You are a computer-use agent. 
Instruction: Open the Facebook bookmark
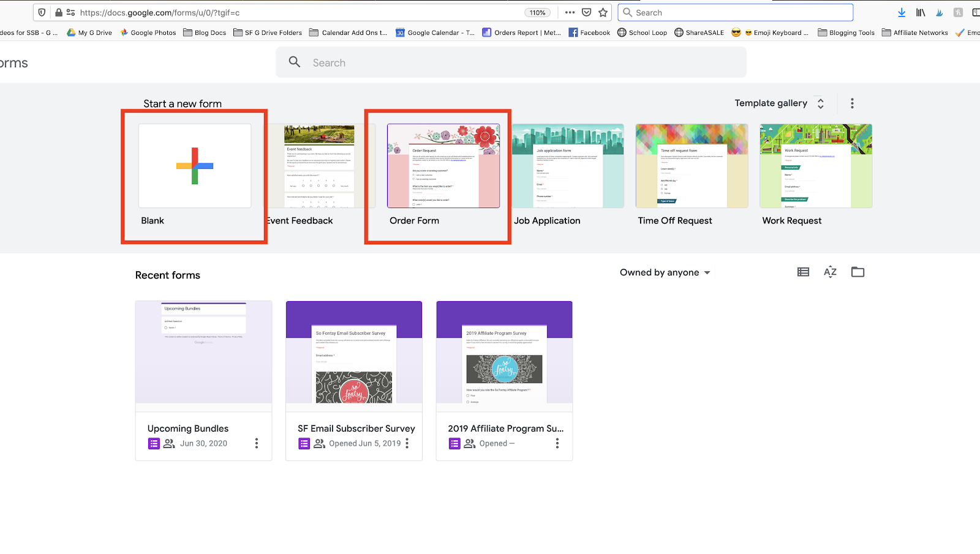click(589, 32)
